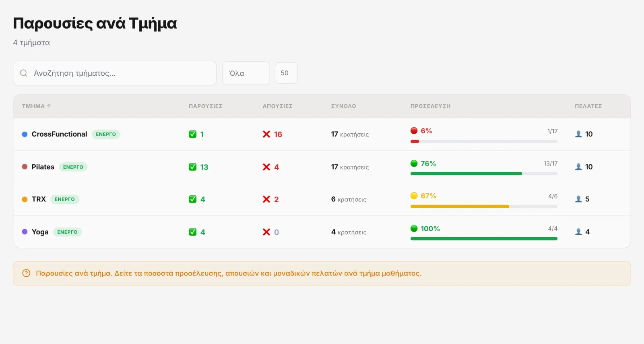Click the red X icon in Yoga row

tap(266, 232)
